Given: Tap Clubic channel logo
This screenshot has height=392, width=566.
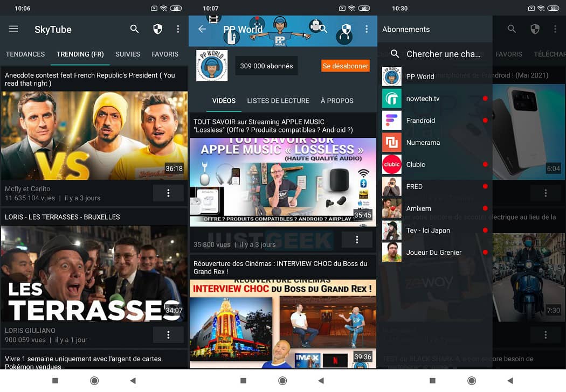Looking at the screenshot, I should pos(392,164).
